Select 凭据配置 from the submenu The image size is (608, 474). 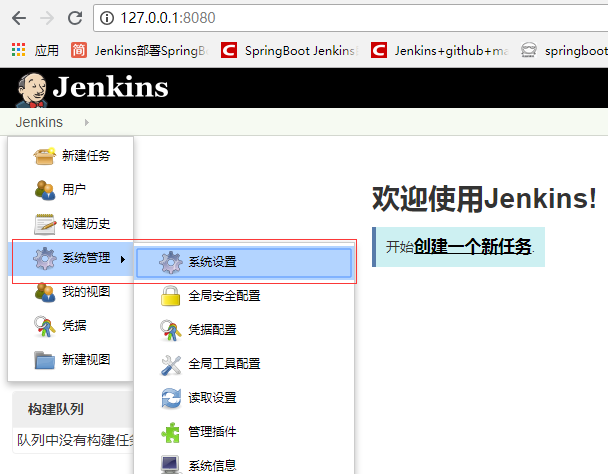click(x=212, y=330)
